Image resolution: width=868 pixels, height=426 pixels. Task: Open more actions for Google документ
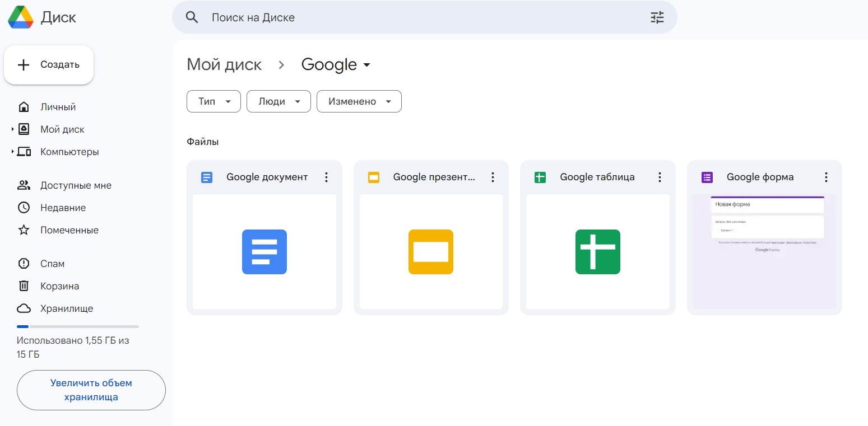click(x=326, y=177)
